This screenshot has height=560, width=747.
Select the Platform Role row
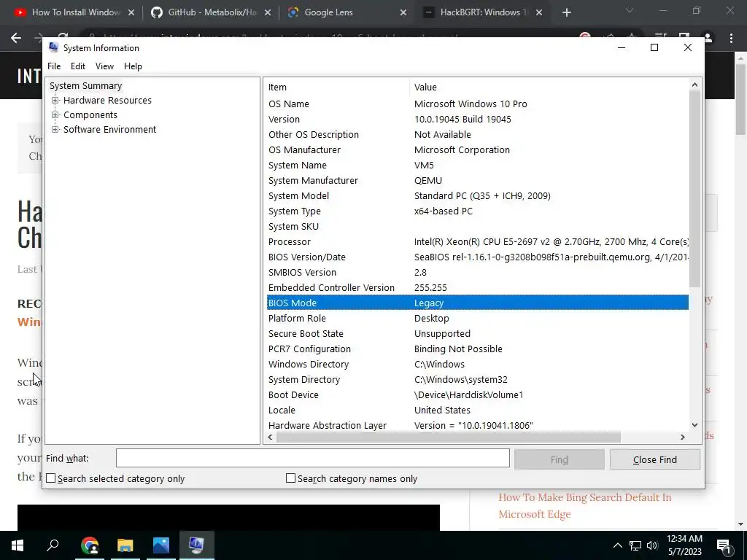pos(477,318)
